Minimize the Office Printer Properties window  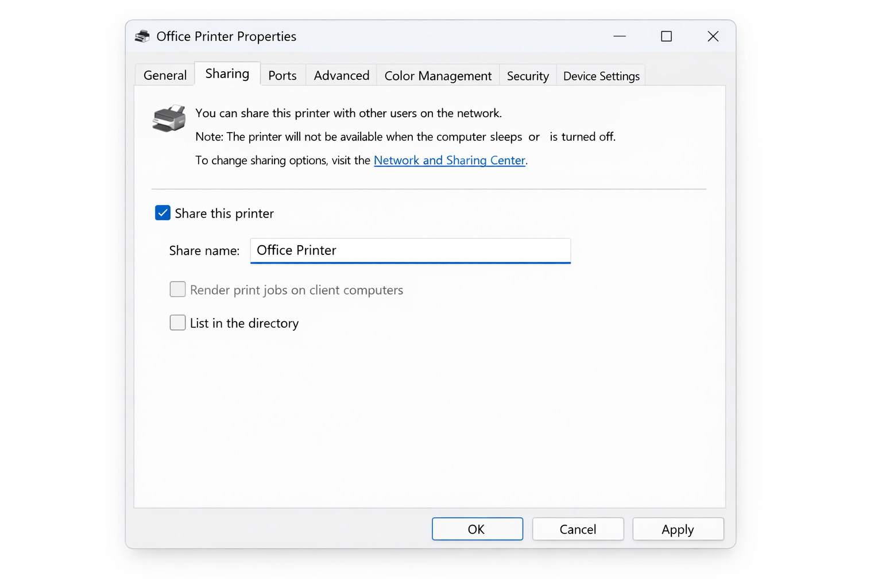coord(620,36)
